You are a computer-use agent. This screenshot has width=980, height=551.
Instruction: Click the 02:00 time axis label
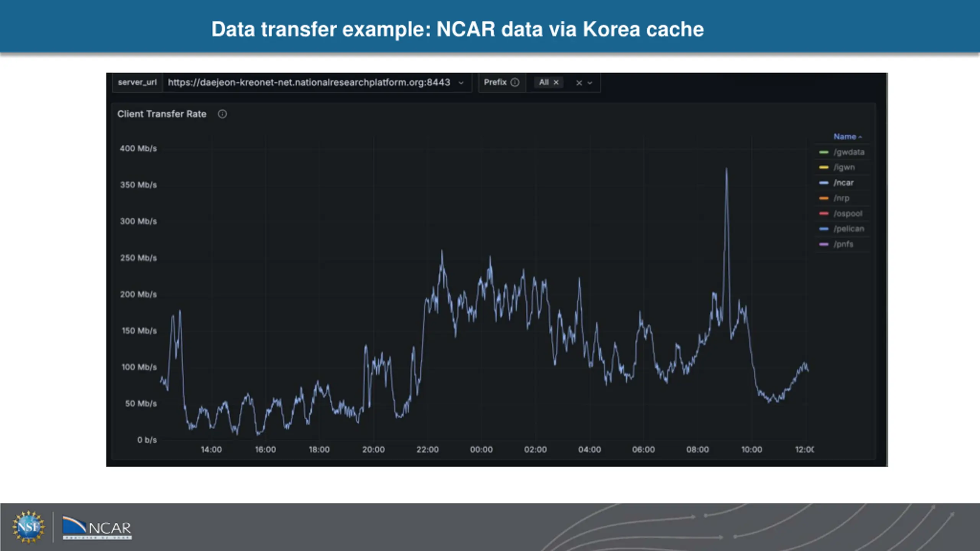click(536, 450)
